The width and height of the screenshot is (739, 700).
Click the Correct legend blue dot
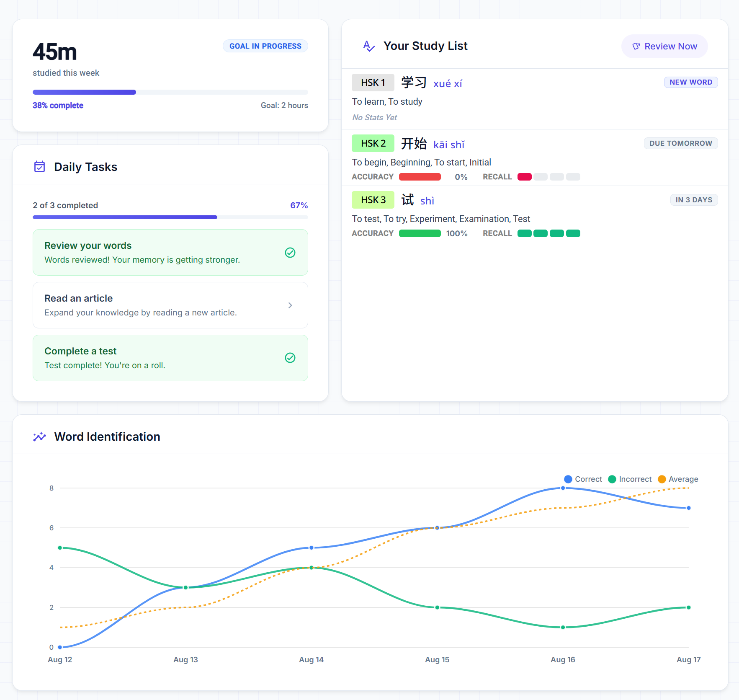pyautogui.click(x=568, y=479)
